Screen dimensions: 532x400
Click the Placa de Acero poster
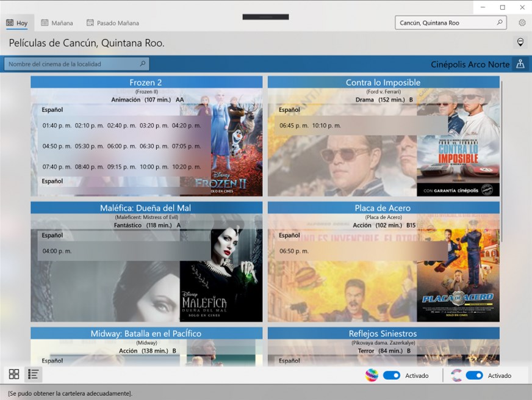[458, 268]
